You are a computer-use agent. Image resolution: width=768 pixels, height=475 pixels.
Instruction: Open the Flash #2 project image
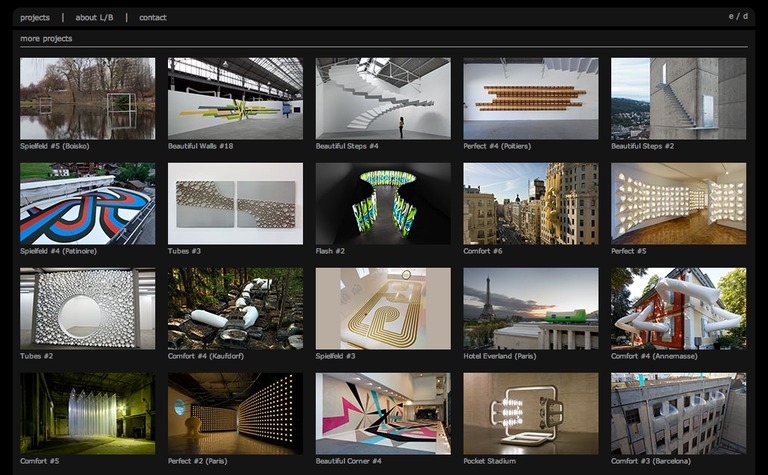tap(383, 204)
